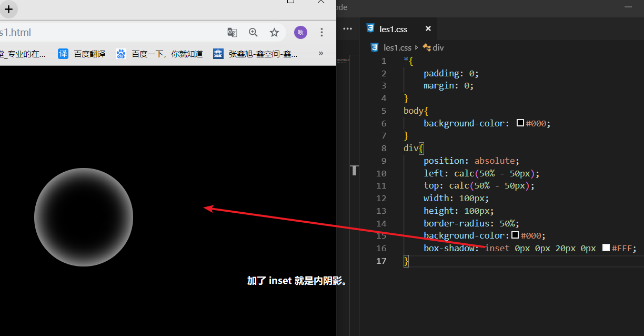Click the 百度翻译 bookmark

[82, 54]
